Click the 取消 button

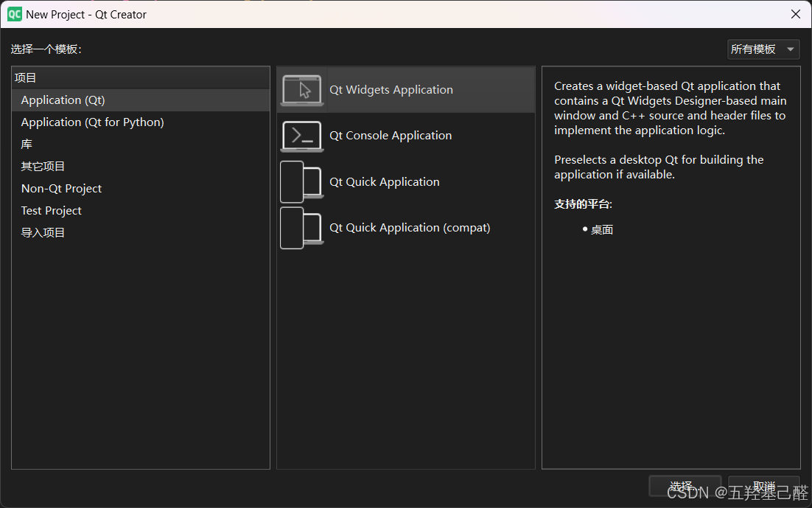[x=764, y=486]
